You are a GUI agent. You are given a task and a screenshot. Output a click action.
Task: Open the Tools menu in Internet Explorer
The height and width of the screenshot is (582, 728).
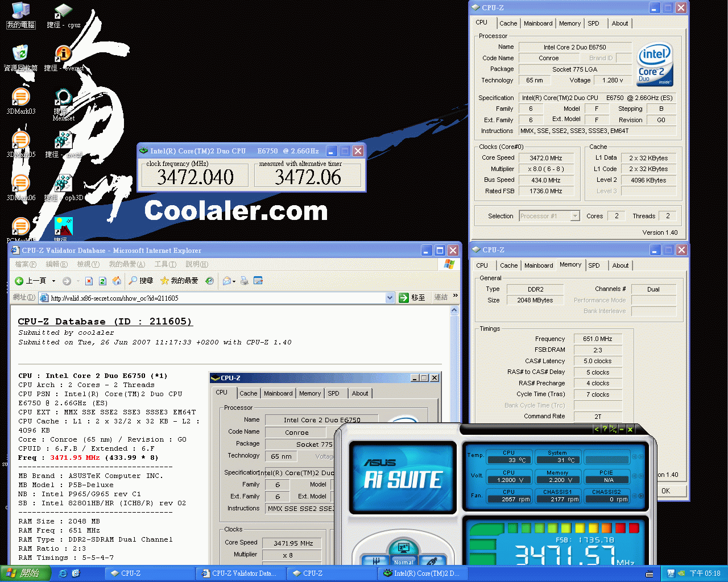tap(165, 264)
